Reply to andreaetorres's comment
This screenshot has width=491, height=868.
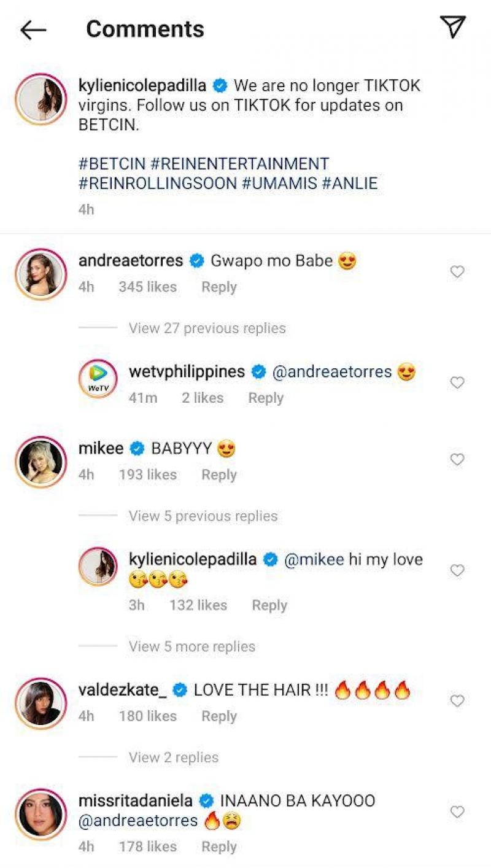coord(219,287)
